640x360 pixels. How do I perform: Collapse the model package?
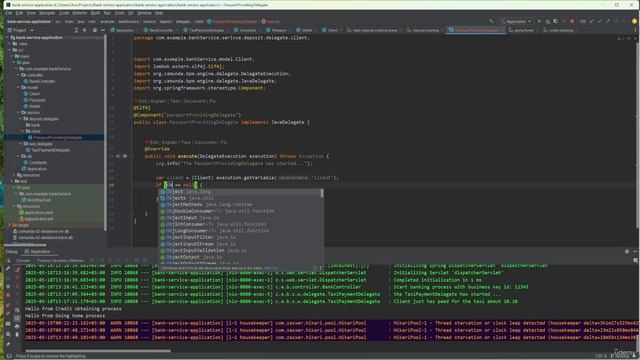pos(18,87)
